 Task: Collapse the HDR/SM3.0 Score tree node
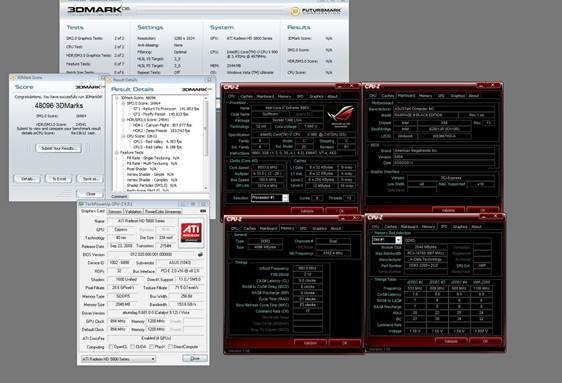point(123,120)
